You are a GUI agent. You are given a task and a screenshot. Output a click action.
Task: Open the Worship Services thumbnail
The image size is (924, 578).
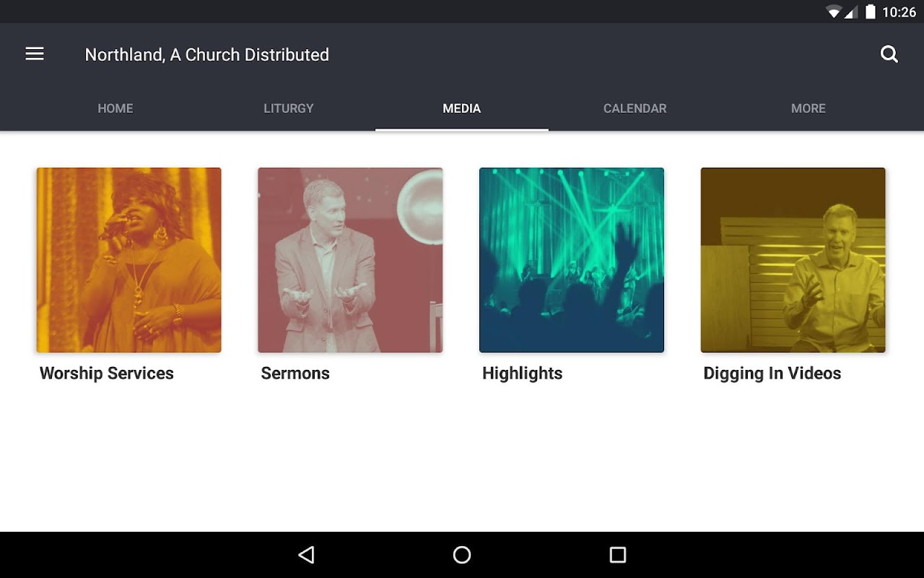pos(129,260)
